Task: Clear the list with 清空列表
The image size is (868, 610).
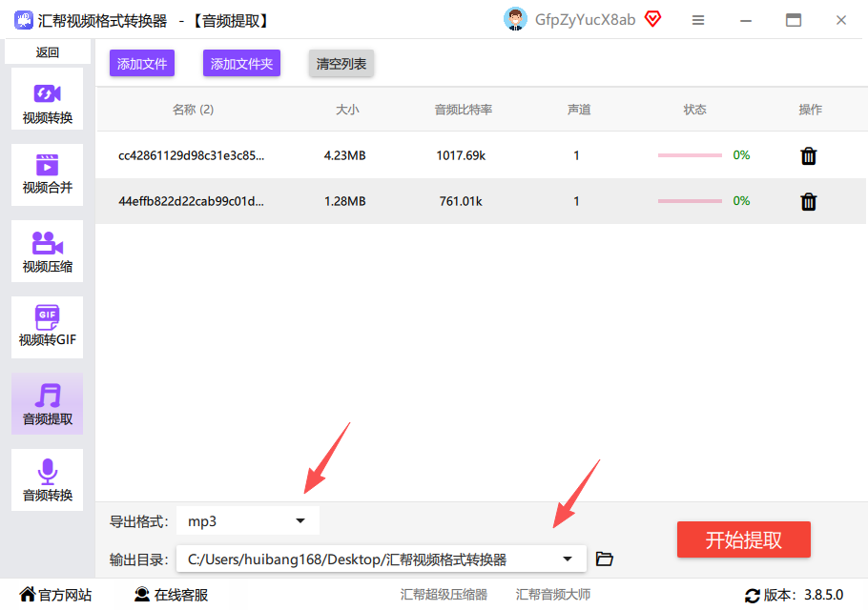Action: (x=341, y=64)
